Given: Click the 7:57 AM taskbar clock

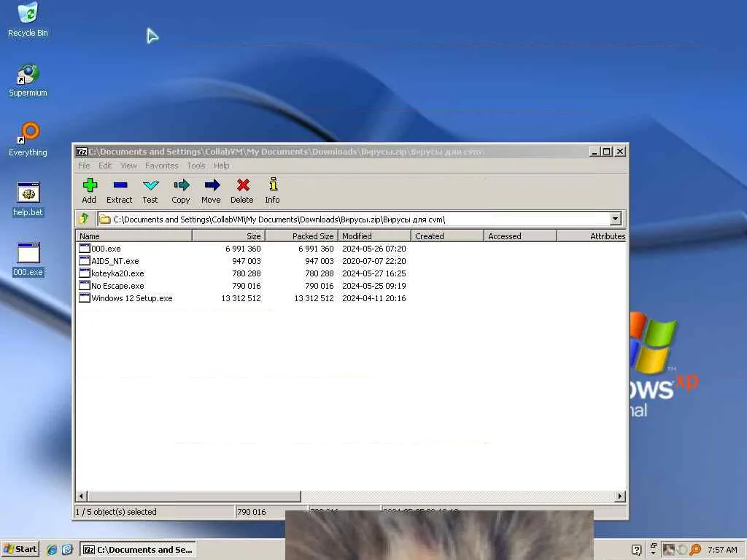Looking at the screenshot, I should (x=722, y=550).
